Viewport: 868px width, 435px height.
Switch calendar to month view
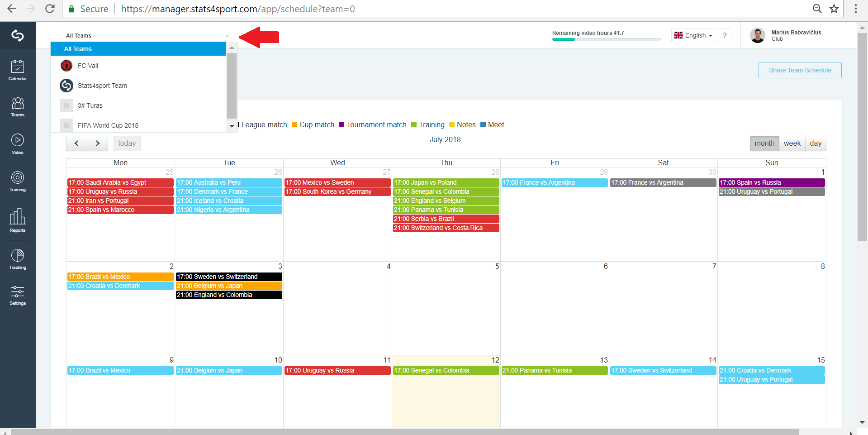[764, 143]
